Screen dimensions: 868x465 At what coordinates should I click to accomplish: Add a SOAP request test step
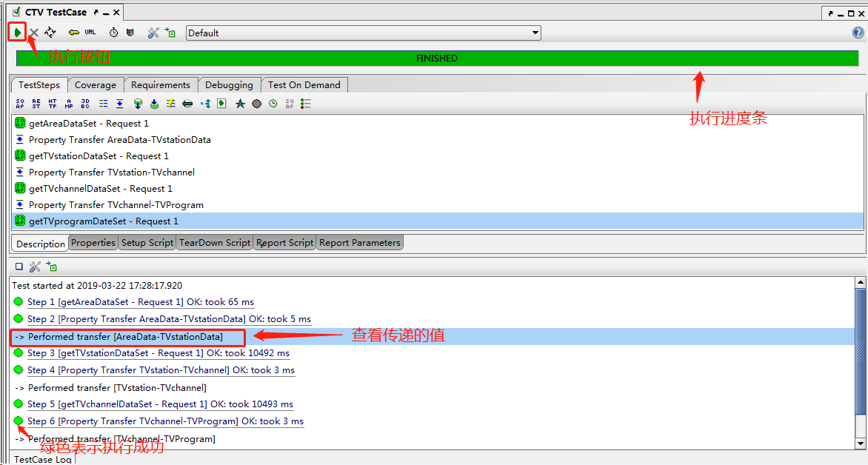[x=20, y=104]
